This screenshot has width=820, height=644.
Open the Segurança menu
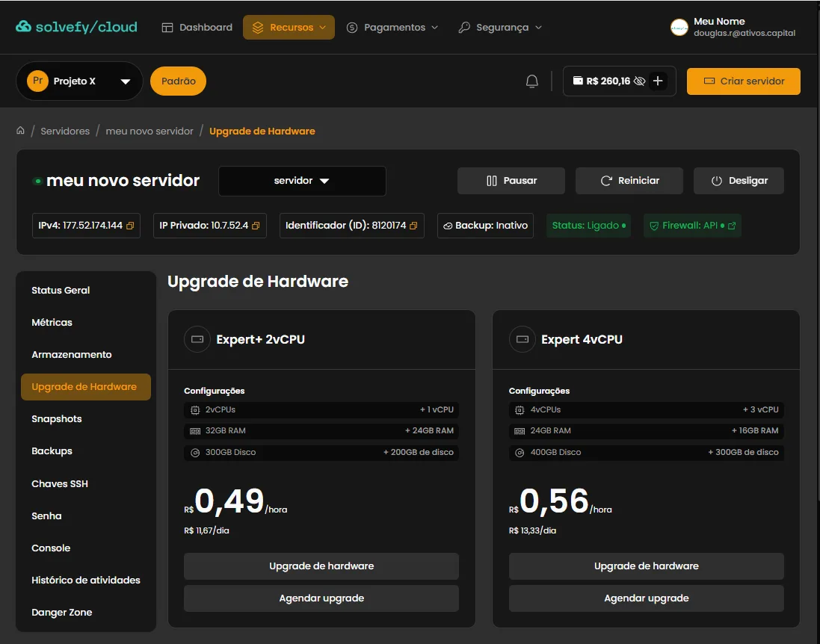pos(500,27)
